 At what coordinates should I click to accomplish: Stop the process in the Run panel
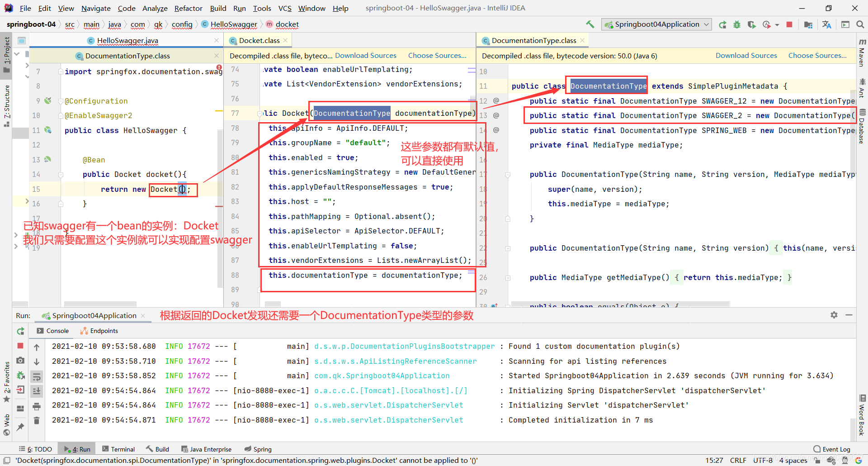pyautogui.click(x=20, y=346)
